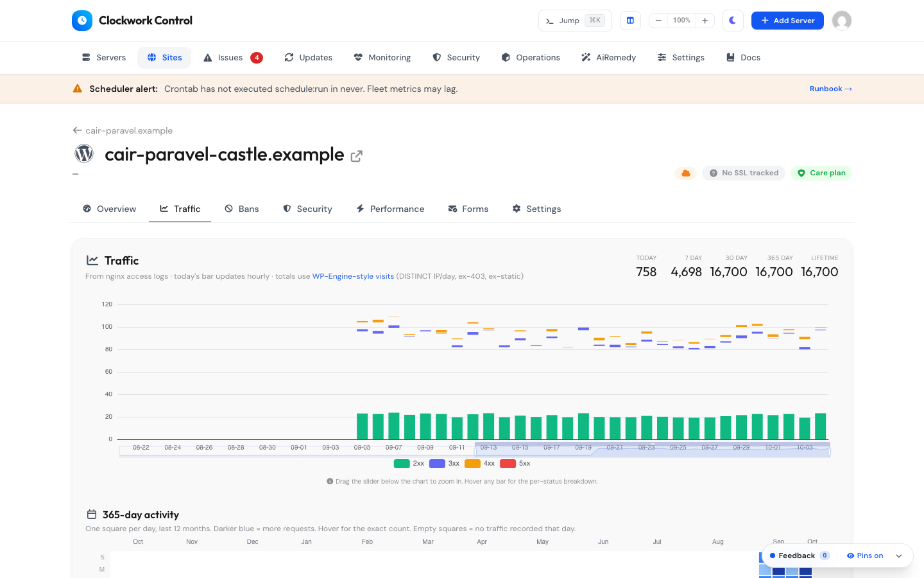This screenshot has width=924, height=578.
Task: Decrease zoom with the minus button
Action: [x=658, y=21]
